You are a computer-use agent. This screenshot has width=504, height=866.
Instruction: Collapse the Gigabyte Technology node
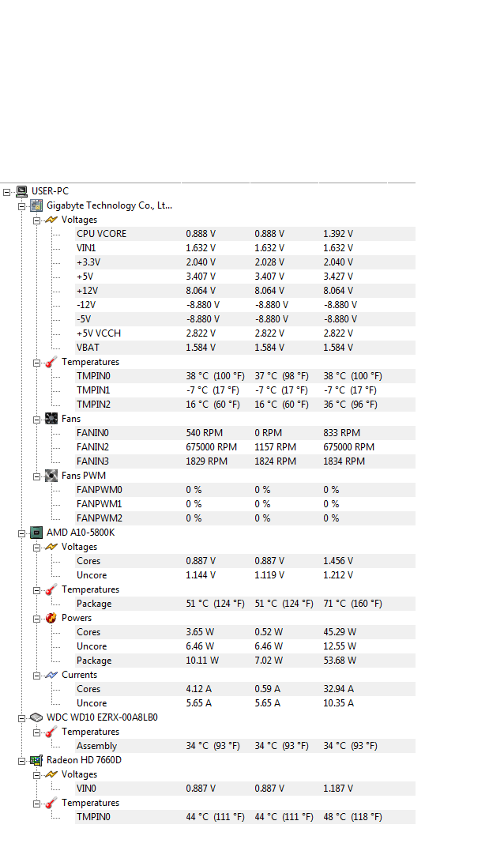(21, 206)
